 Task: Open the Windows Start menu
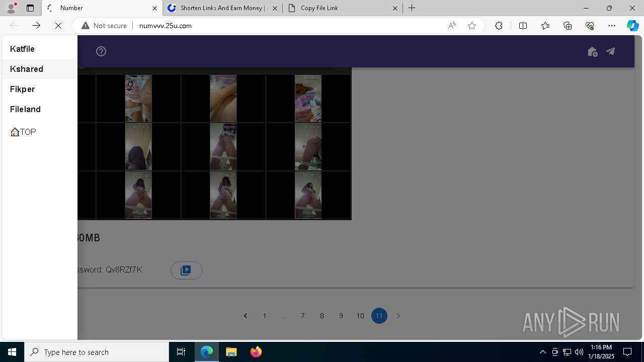click(12, 352)
